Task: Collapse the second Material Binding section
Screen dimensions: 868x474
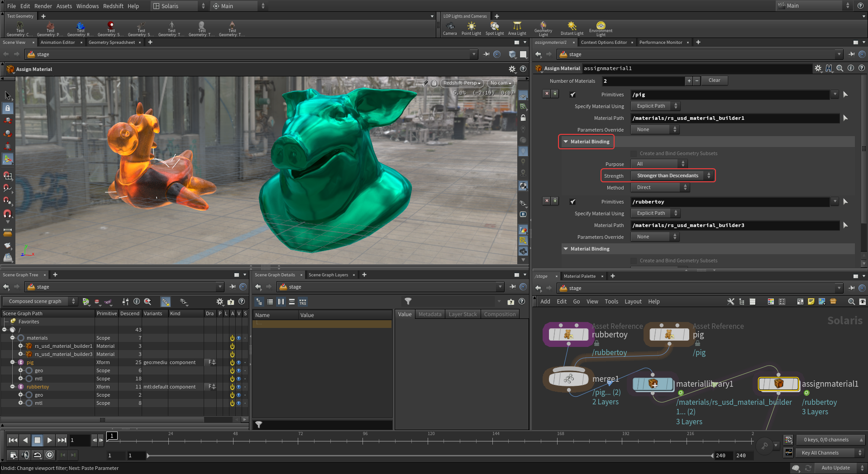Action: 565,249
